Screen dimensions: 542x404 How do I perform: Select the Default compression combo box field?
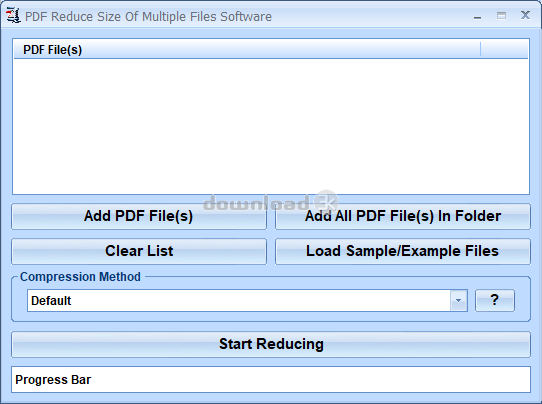pyautogui.click(x=247, y=300)
